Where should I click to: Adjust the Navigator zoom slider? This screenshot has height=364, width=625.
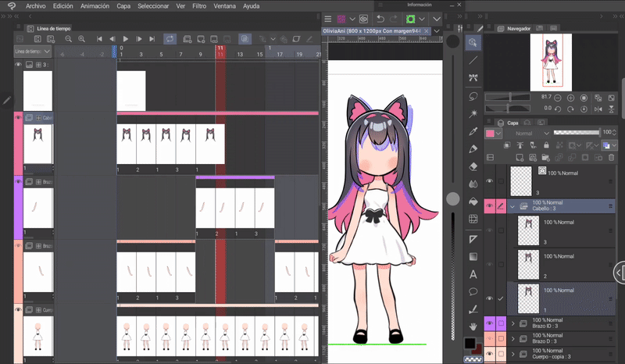pos(508,97)
